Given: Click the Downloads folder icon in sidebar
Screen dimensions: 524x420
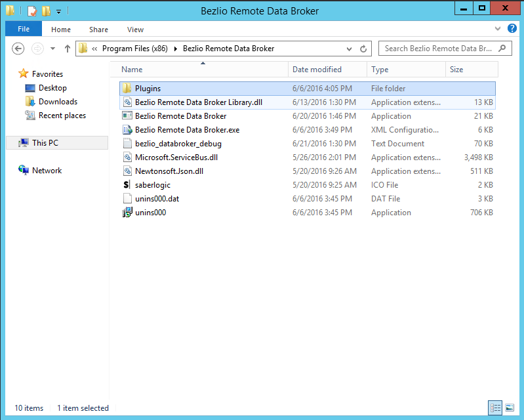Looking at the screenshot, I should coord(30,101).
